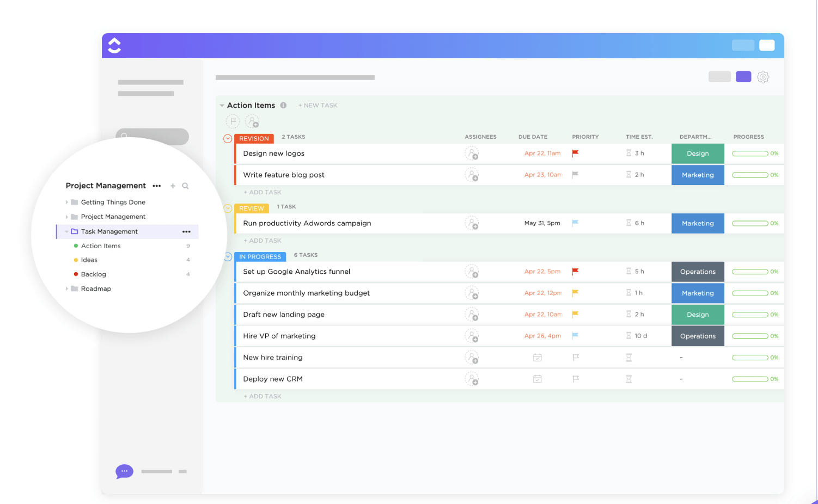Collapse the REVIEW status group
The height and width of the screenshot is (504, 818).
(x=228, y=208)
